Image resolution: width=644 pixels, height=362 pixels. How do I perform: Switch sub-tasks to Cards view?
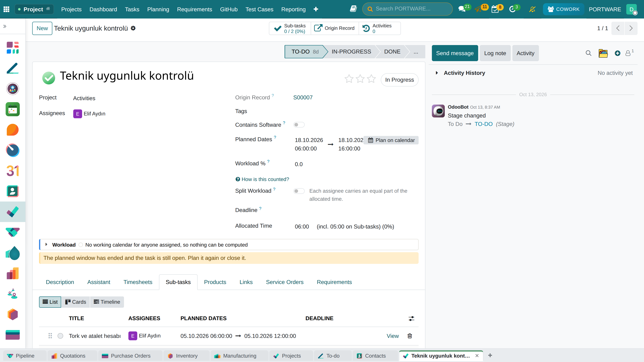pyautogui.click(x=75, y=302)
